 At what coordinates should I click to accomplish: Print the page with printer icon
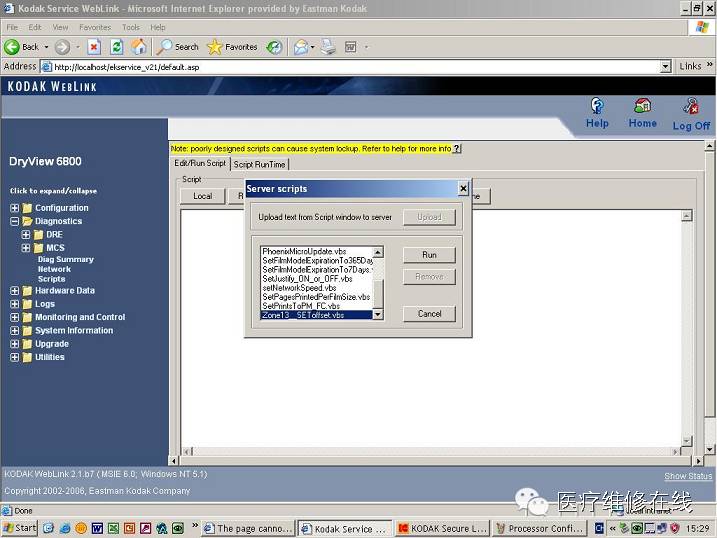[x=328, y=47]
